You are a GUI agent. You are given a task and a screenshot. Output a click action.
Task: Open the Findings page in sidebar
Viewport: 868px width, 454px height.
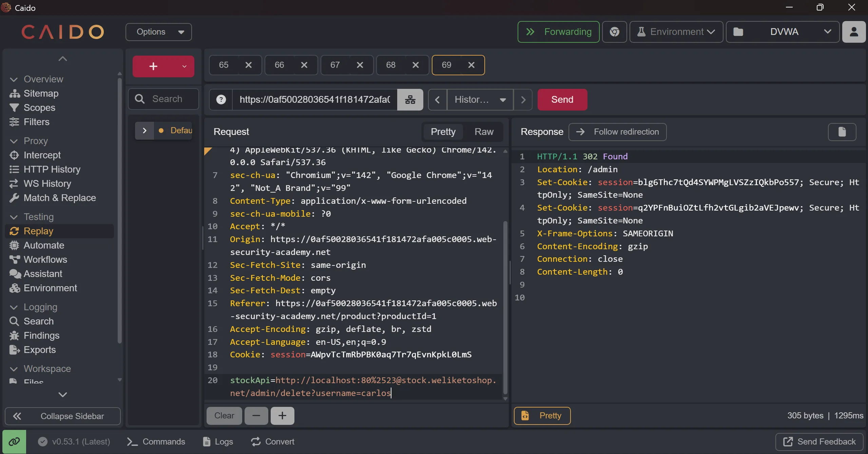pos(41,335)
